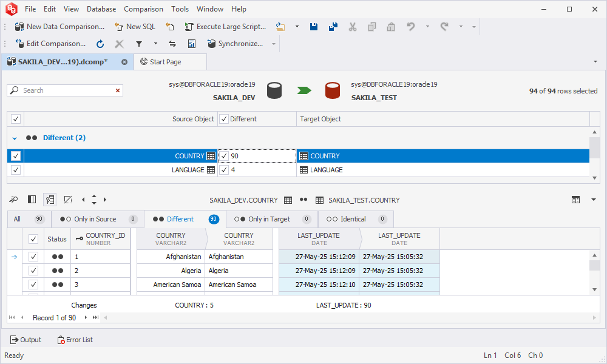Close the SAKILA_DEV dcomp tab
Viewport: 607px width, 364px height.
[124, 62]
